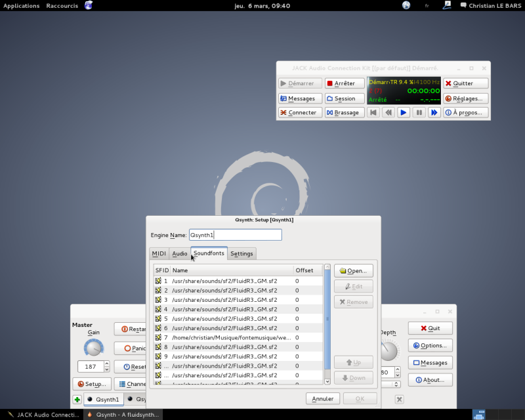The width and height of the screenshot is (525, 420).
Task: Open JACK Session menu
Action: 345,98
